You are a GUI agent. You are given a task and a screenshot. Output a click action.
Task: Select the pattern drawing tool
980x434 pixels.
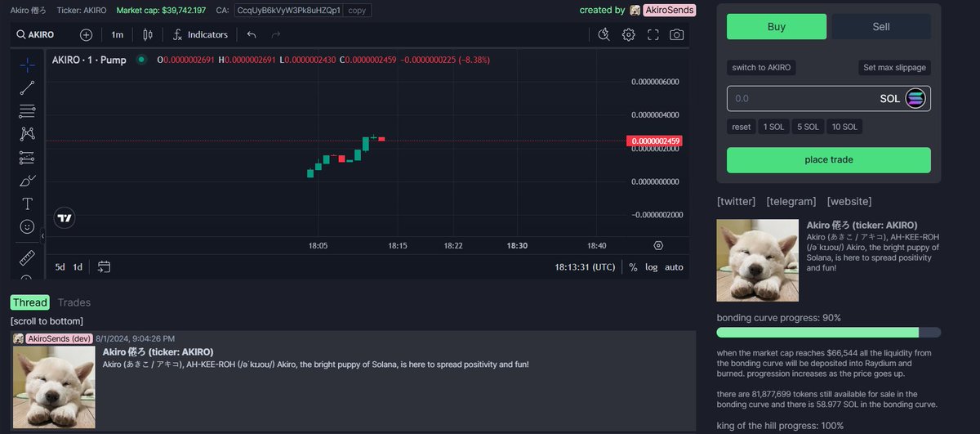tap(27, 134)
